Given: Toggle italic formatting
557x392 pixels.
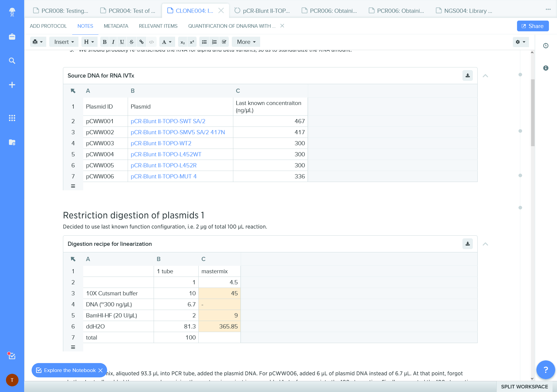Looking at the screenshot, I should 113,42.
